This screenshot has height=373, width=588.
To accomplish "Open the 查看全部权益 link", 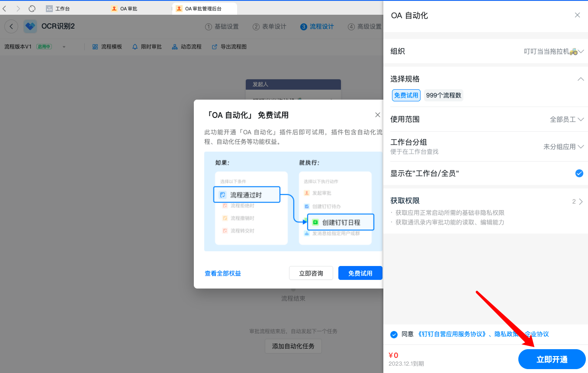I will pos(223,273).
